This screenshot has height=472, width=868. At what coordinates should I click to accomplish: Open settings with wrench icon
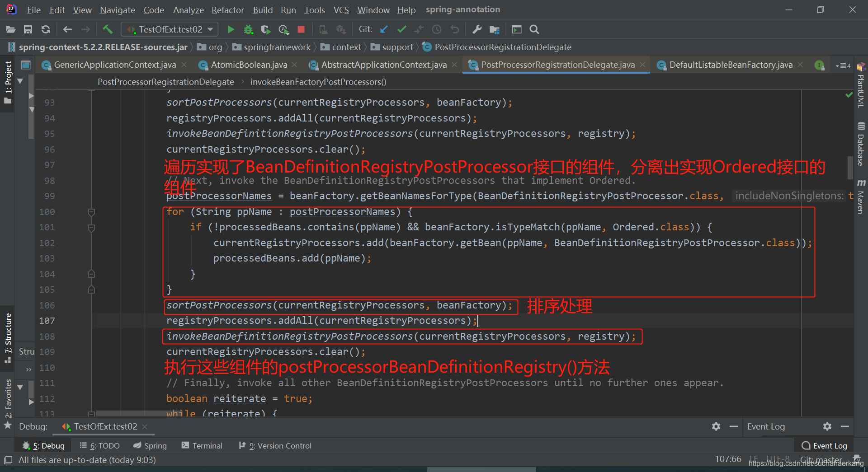click(x=477, y=29)
